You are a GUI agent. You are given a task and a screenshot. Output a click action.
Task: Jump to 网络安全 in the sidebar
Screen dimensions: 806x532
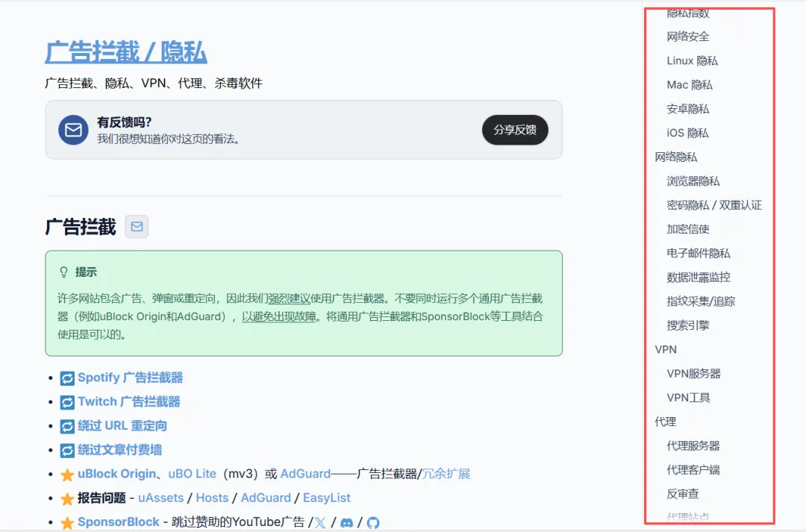688,37
